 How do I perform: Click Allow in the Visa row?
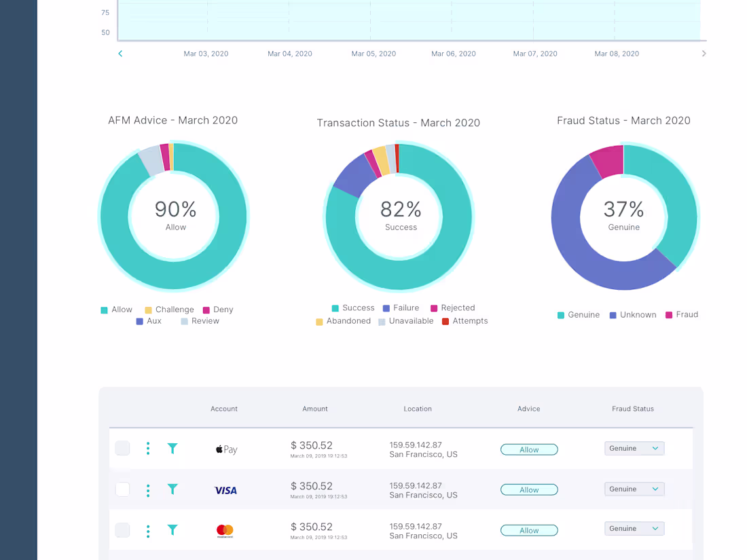coord(529,489)
